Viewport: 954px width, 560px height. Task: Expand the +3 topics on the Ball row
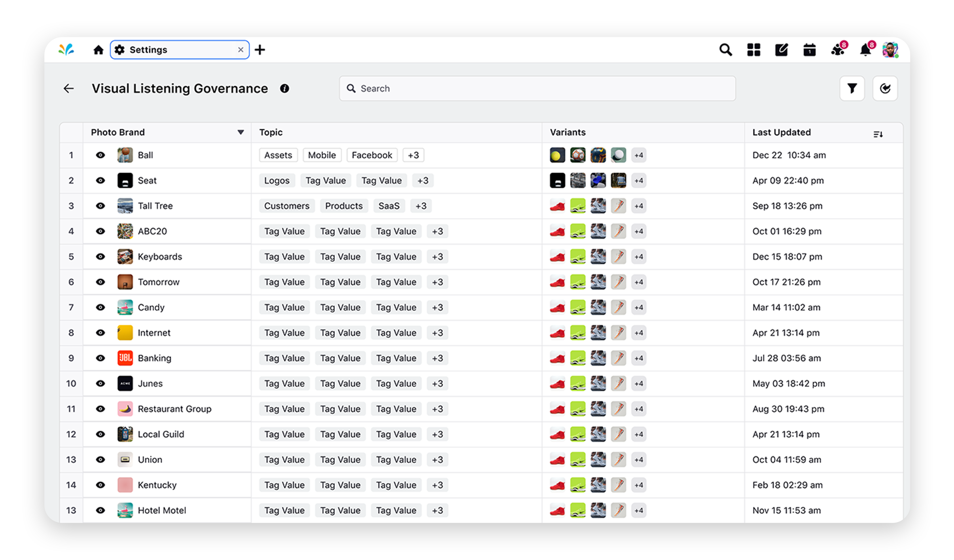pyautogui.click(x=413, y=155)
